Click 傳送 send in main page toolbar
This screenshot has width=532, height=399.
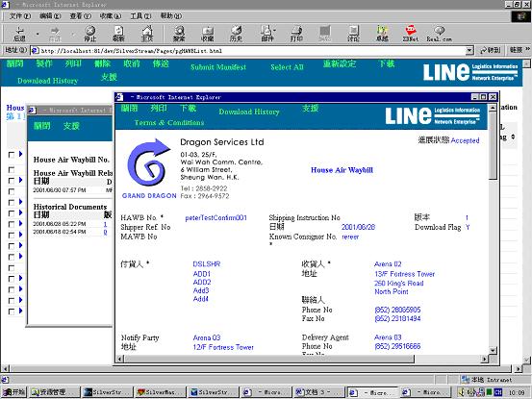pos(161,63)
